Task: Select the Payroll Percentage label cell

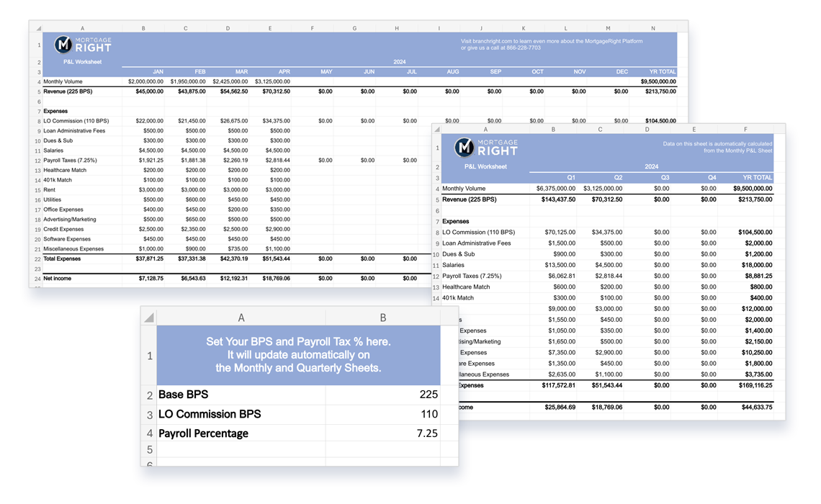Action: [241, 433]
